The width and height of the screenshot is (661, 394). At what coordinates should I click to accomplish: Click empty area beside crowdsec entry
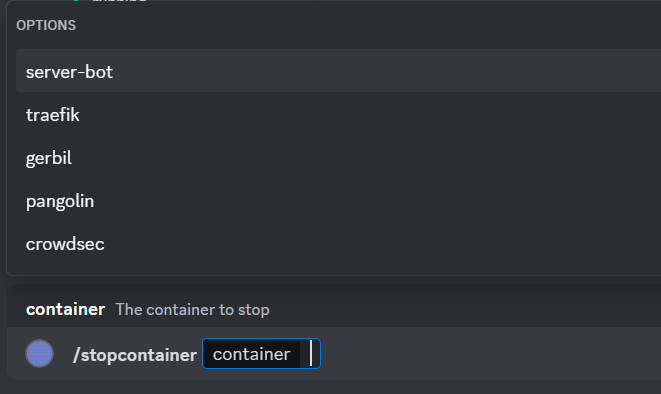[379, 244]
